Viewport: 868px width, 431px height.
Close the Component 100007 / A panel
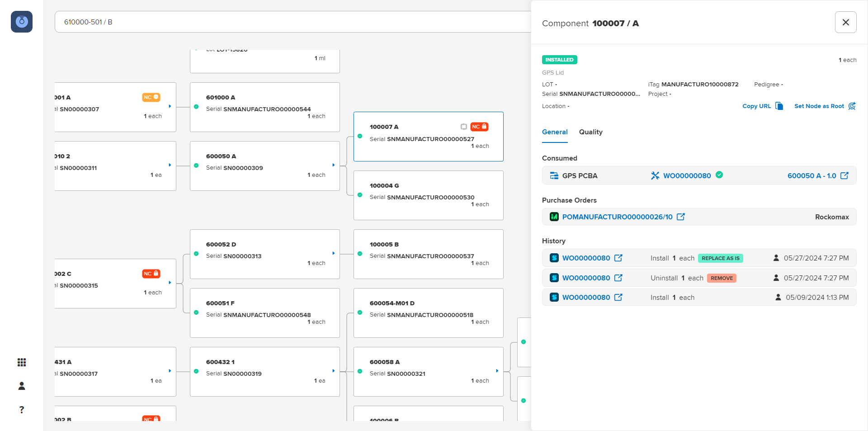tap(845, 22)
